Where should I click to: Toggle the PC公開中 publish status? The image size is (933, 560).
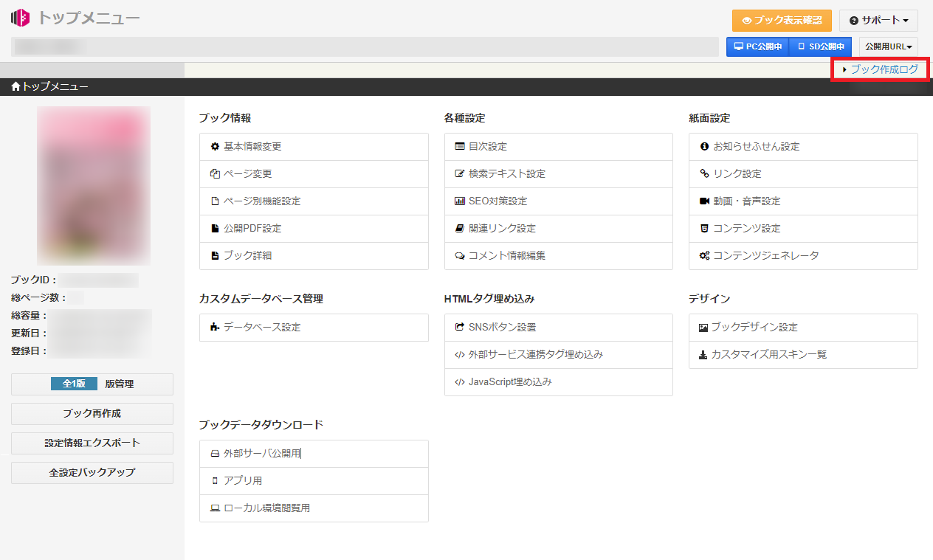click(x=758, y=47)
